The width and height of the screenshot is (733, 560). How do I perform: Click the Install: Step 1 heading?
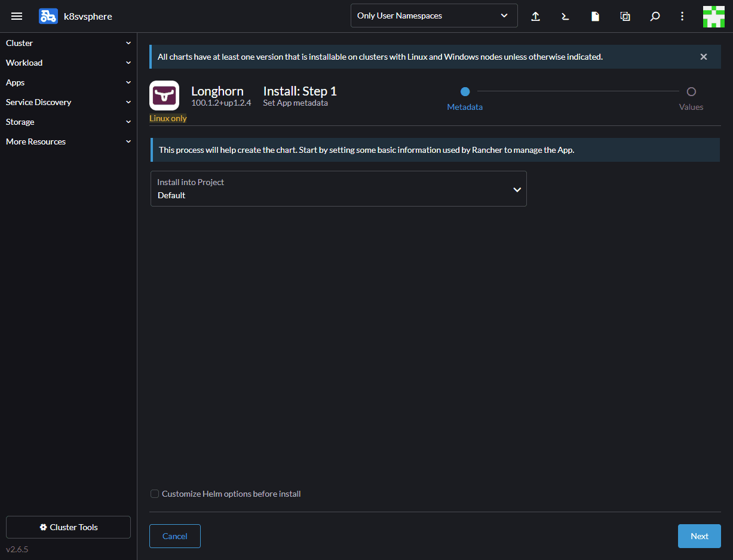(x=300, y=91)
